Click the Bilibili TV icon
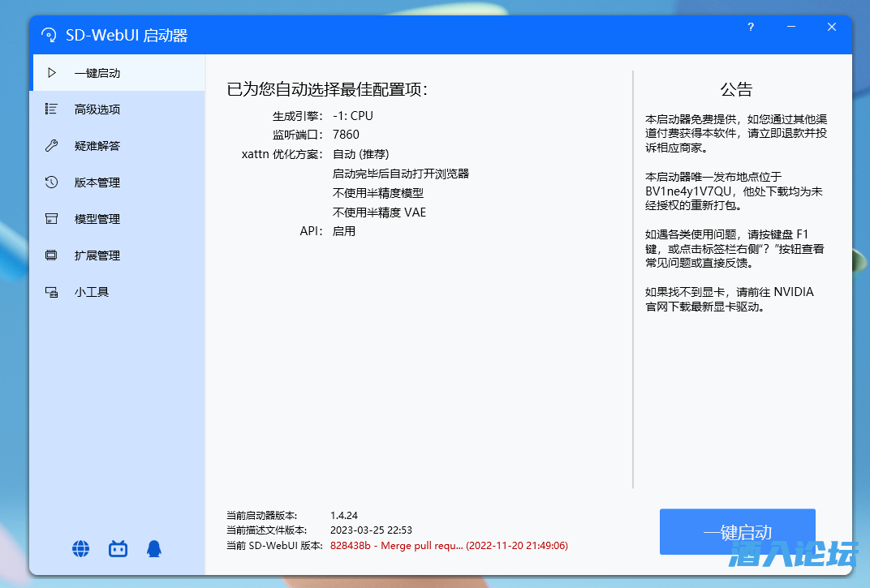 tap(118, 549)
